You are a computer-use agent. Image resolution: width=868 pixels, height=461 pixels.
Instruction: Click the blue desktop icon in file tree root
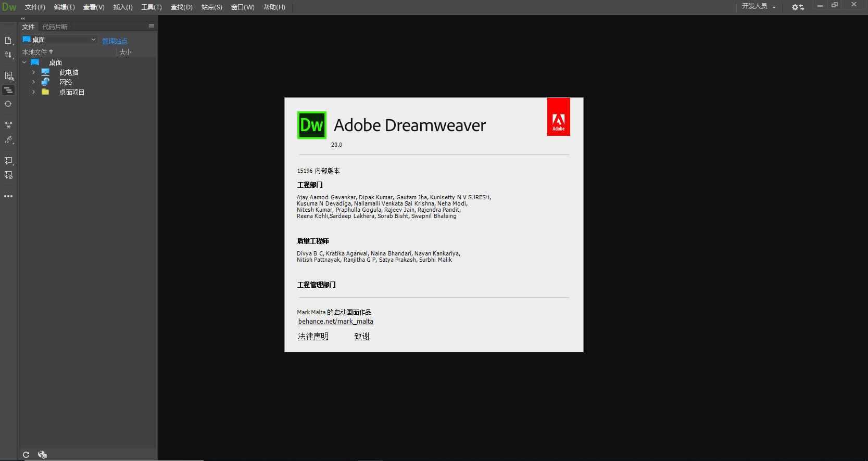[35, 62]
